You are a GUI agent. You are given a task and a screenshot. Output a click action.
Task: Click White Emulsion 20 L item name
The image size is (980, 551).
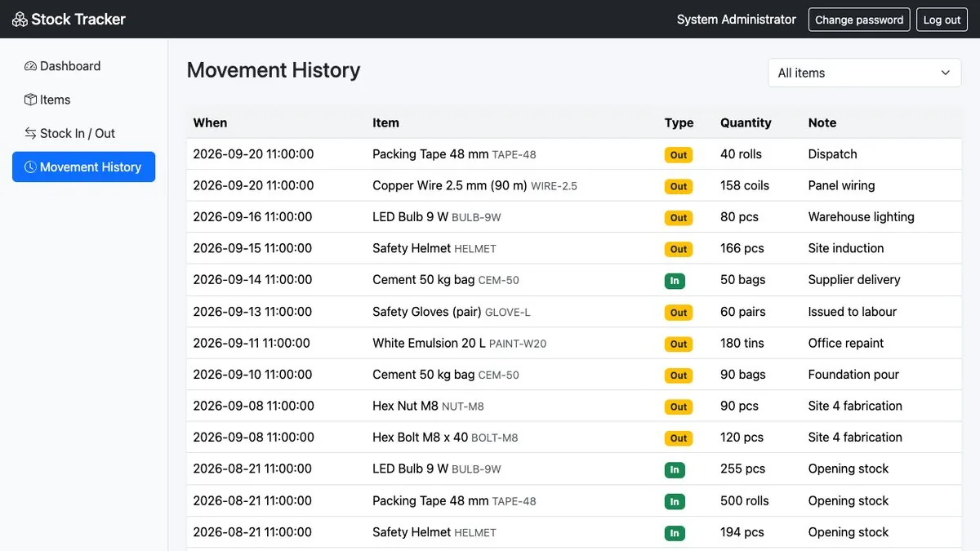coord(429,343)
